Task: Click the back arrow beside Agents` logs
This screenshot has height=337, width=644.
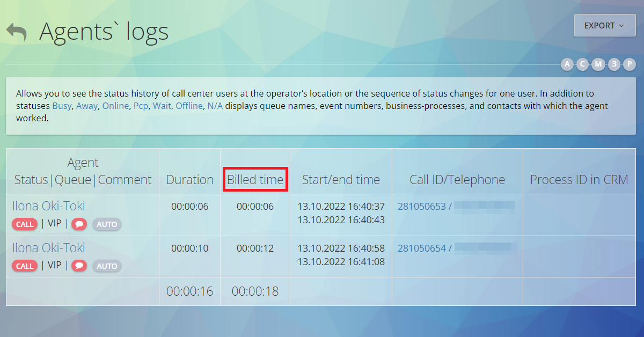Action: coord(16,32)
